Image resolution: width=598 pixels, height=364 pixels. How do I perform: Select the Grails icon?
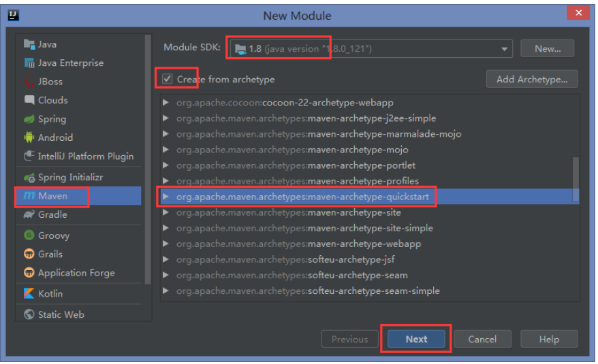click(29, 254)
